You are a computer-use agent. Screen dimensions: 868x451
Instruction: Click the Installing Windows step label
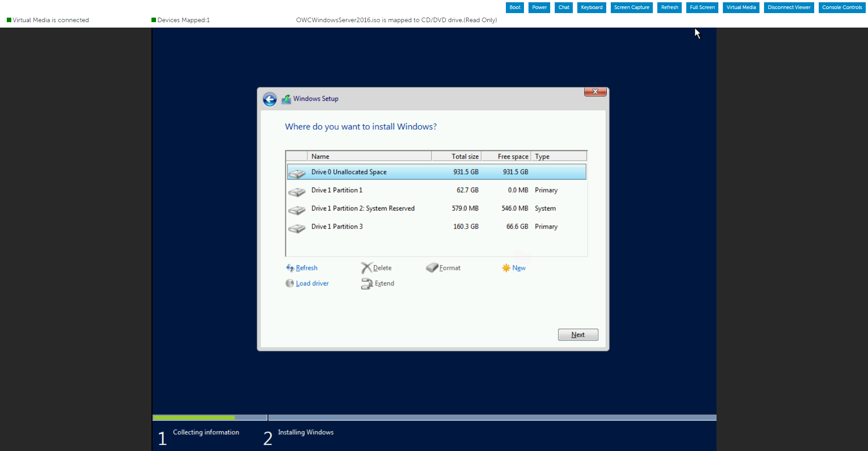[306, 432]
